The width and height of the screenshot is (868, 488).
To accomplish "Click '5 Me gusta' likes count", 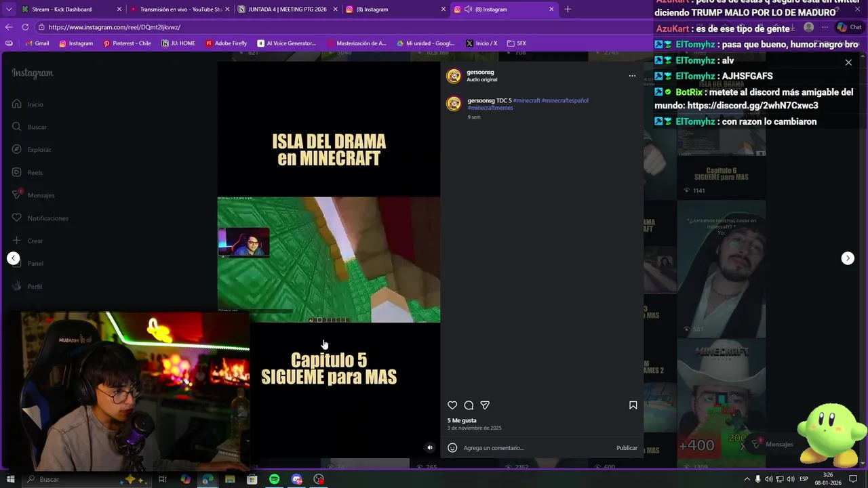I will point(462,420).
